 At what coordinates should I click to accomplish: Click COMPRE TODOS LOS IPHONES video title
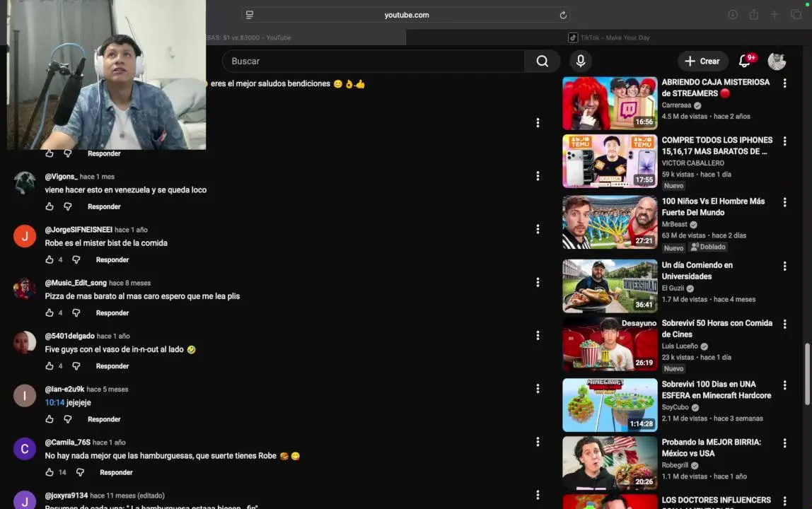coord(717,146)
